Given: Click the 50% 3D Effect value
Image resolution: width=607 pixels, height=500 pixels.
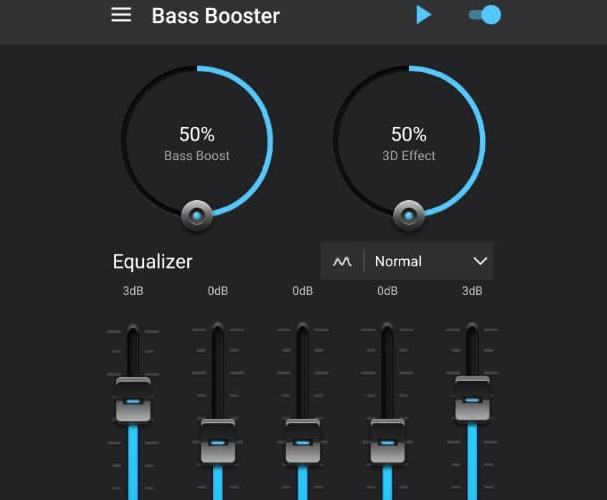Looking at the screenshot, I should (x=409, y=134).
